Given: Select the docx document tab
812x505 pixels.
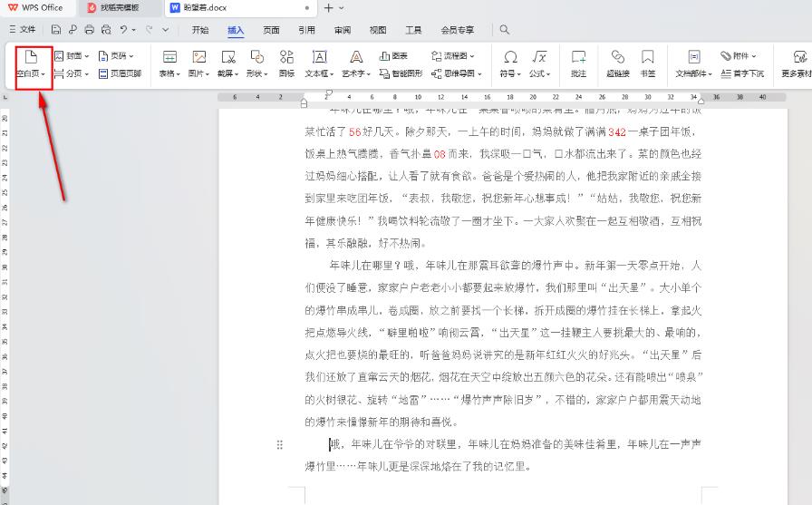Looking at the screenshot, I should tap(239, 8).
